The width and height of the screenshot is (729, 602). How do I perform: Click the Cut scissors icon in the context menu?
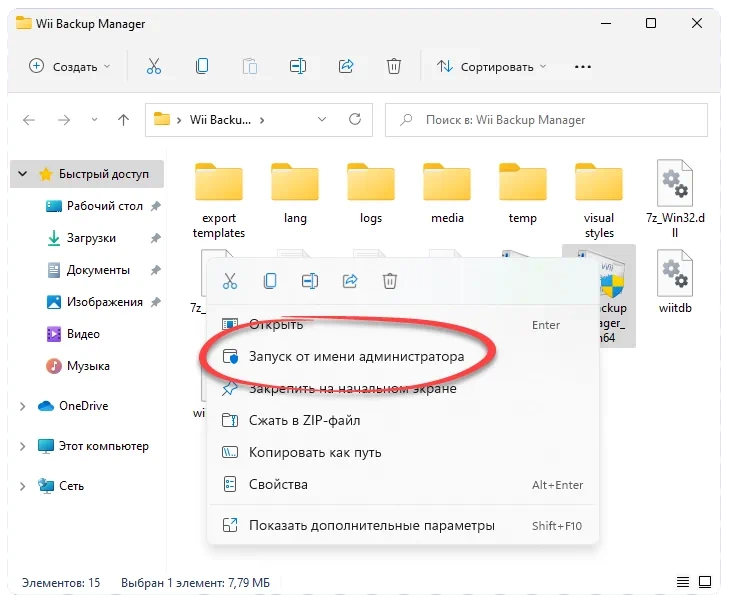click(x=230, y=281)
